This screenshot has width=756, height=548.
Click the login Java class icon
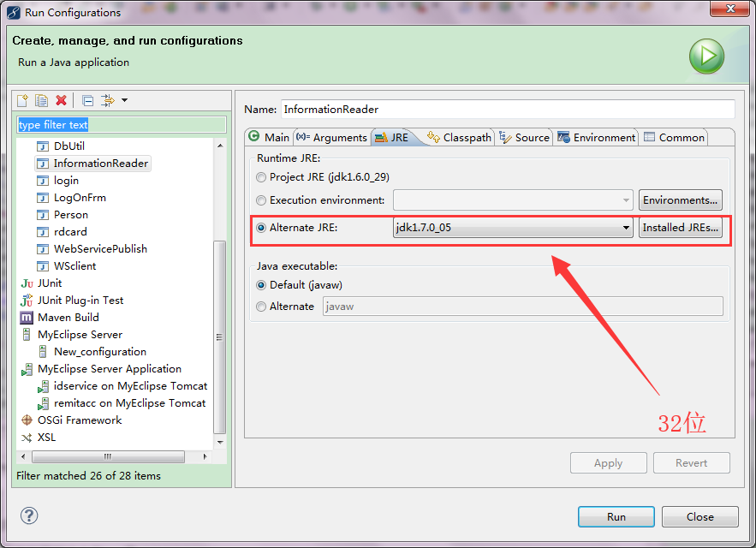[x=43, y=181]
